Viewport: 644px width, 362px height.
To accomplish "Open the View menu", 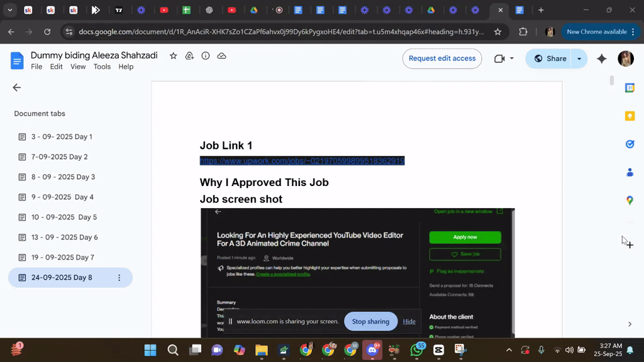I will click(78, 67).
